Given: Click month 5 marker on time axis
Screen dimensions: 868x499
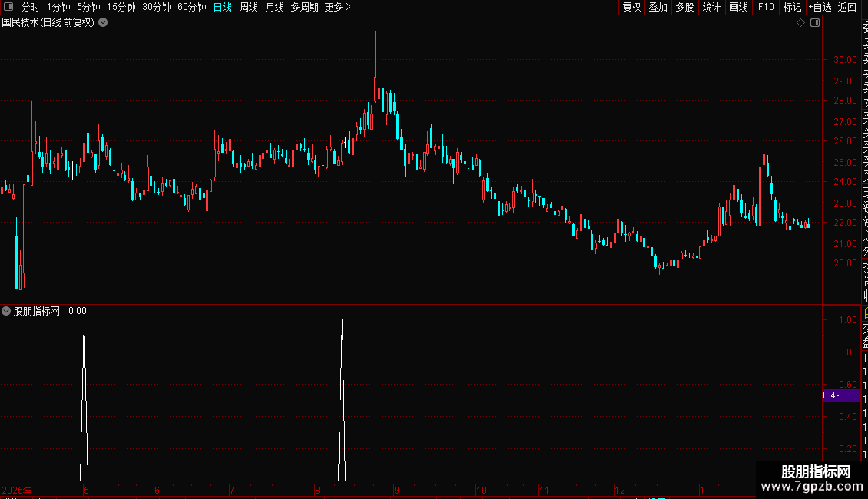Looking at the screenshot, I should click(86, 491).
